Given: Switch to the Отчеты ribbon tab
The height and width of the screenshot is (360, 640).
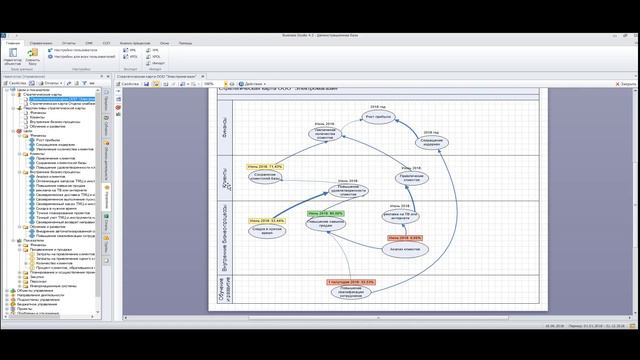Looking at the screenshot, I should pos(69,43).
